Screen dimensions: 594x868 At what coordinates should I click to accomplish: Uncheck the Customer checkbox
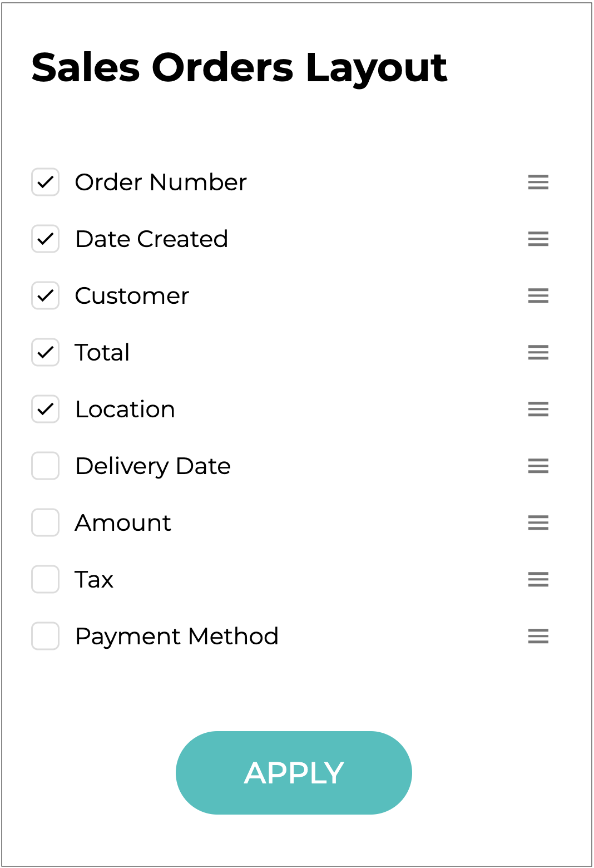pos(45,295)
